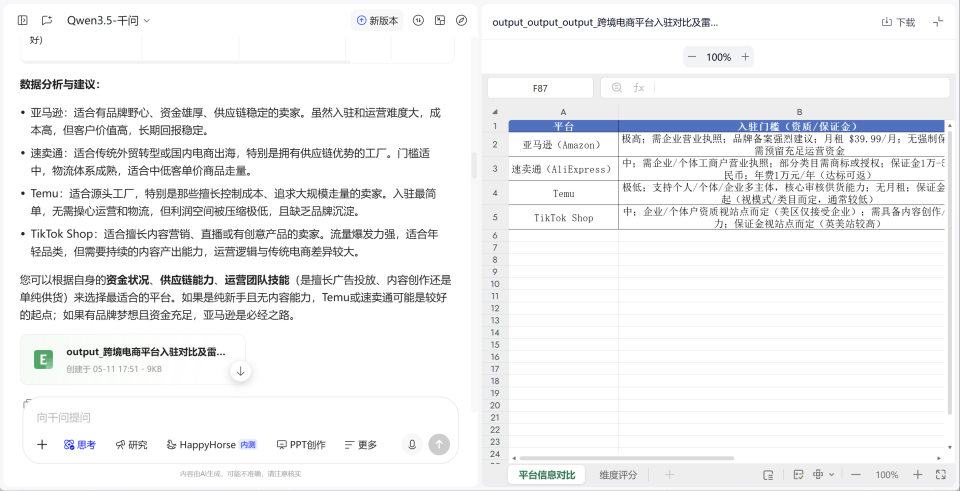Select all cells via the corner triangle
The height and width of the screenshot is (491, 960).
click(x=495, y=112)
